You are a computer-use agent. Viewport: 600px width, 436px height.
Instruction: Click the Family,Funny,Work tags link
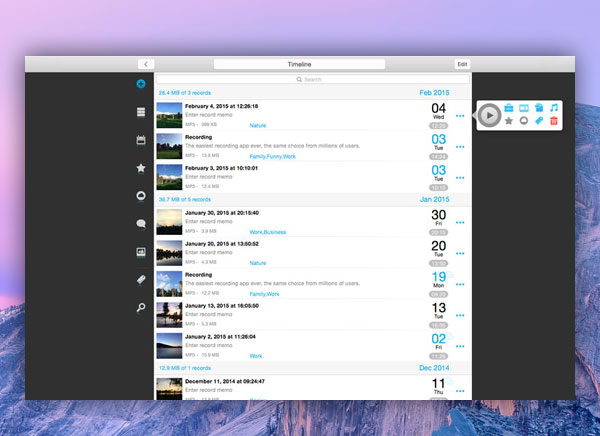272,157
